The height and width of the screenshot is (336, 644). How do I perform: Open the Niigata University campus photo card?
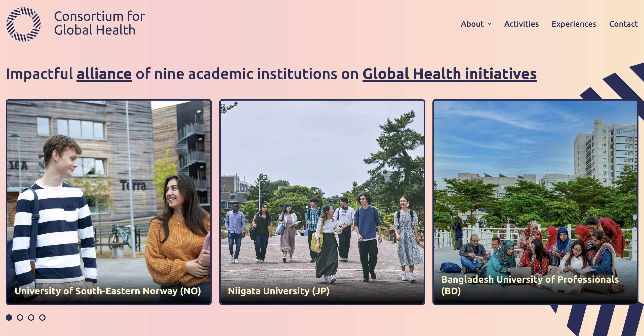tap(322, 202)
